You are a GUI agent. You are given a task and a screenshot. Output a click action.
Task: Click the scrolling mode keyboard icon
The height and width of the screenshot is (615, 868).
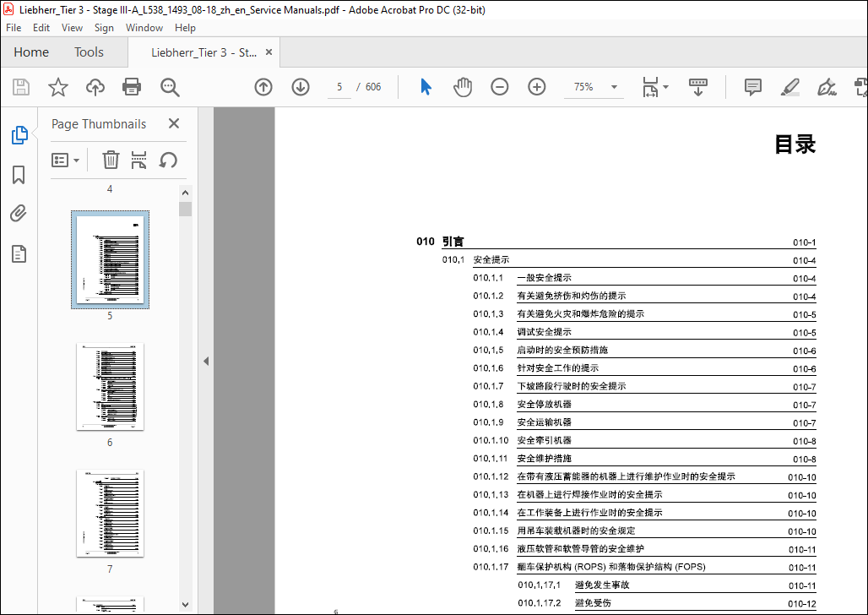pos(698,87)
